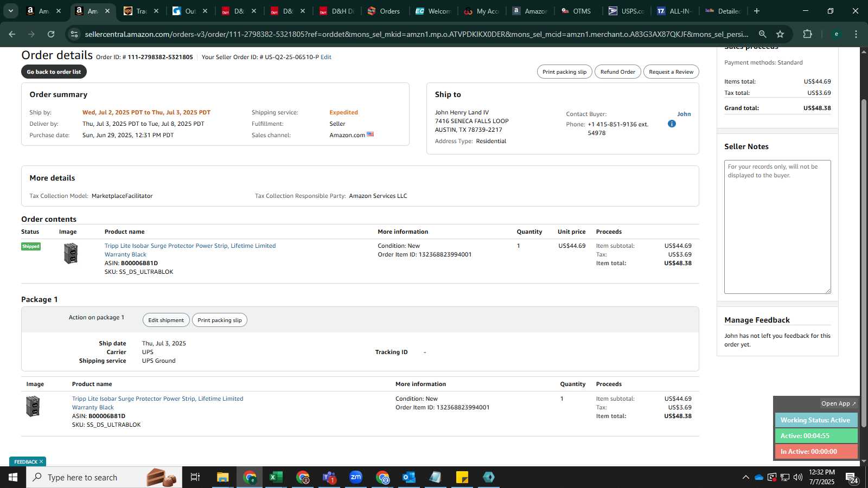Open File Explorer from the taskbar

tap(223, 477)
